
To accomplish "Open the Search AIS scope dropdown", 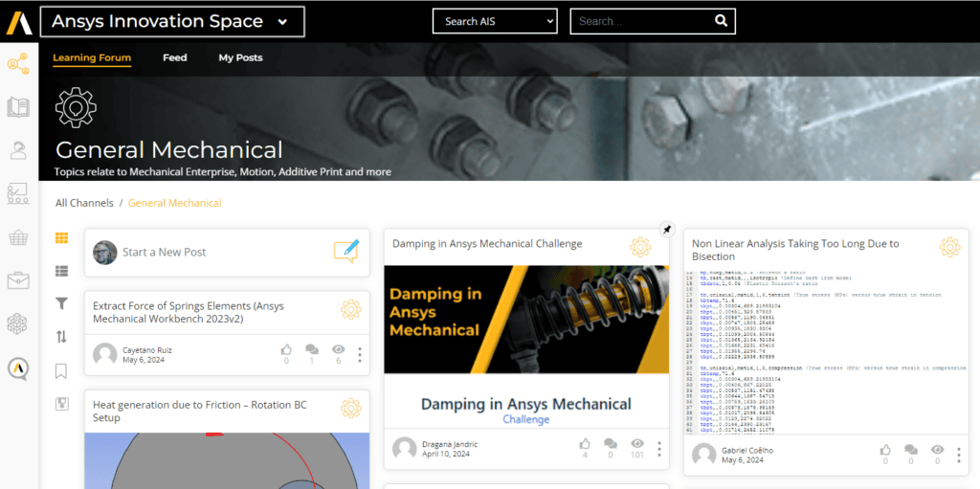I will pos(495,21).
